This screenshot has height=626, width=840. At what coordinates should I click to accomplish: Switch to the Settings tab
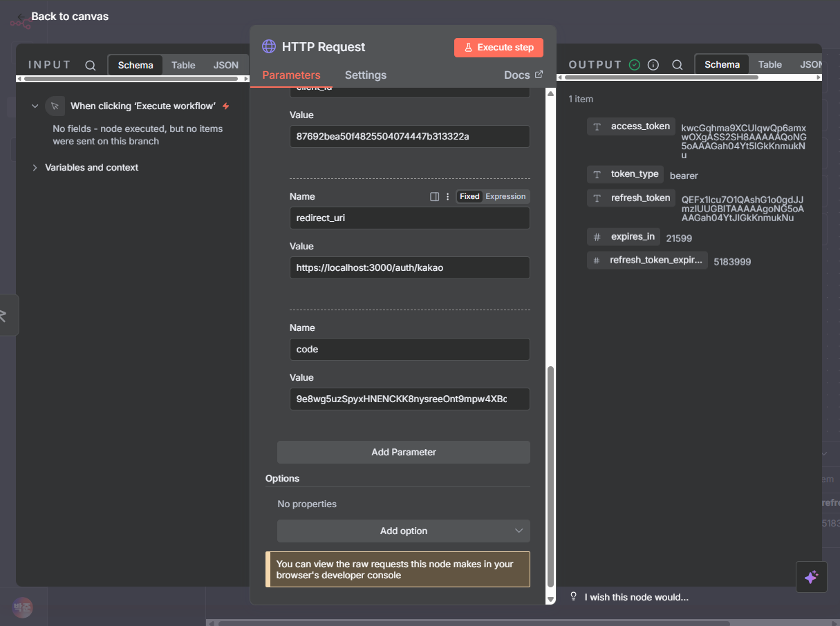pyautogui.click(x=365, y=75)
